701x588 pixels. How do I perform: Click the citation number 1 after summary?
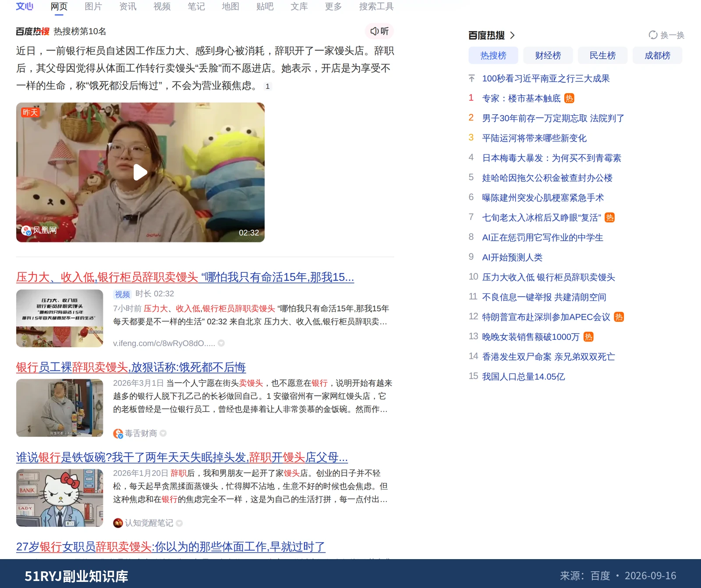point(267,86)
